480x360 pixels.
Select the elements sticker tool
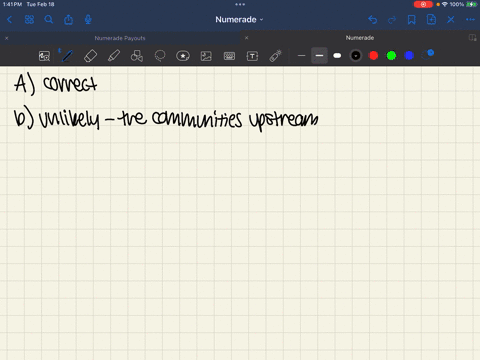pos(183,56)
